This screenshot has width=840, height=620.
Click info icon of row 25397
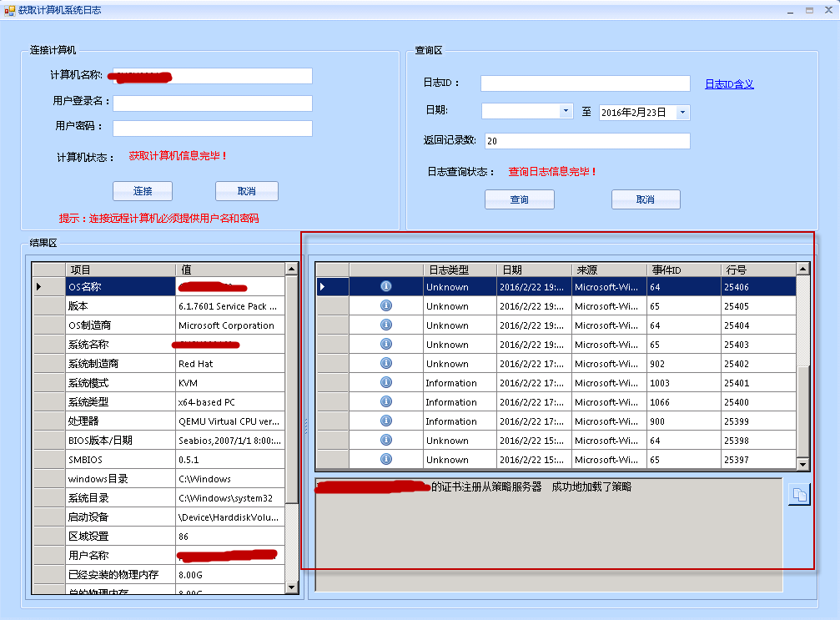tap(385, 459)
